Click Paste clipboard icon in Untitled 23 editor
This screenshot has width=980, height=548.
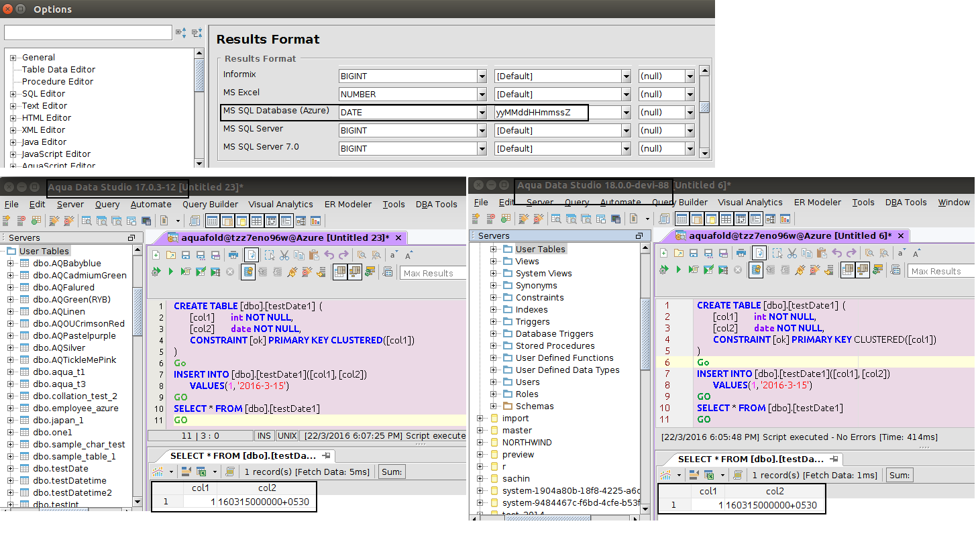click(x=314, y=255)
